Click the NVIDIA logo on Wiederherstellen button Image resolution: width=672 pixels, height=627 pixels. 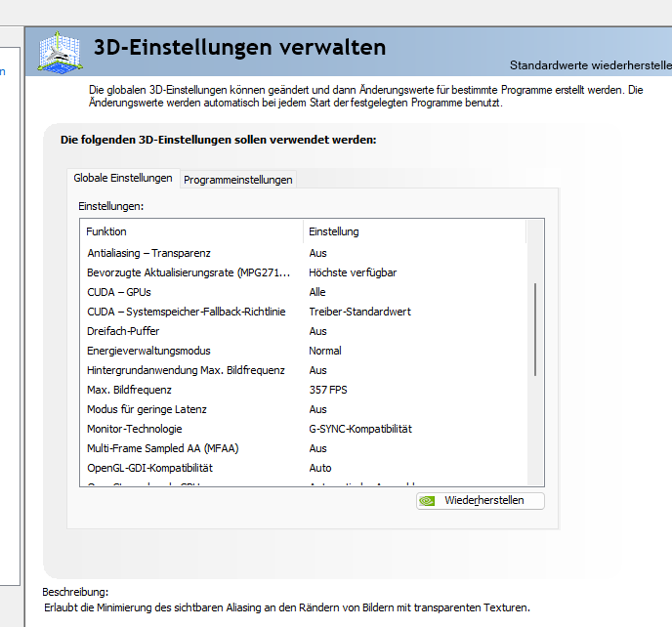tap(427, 501)
